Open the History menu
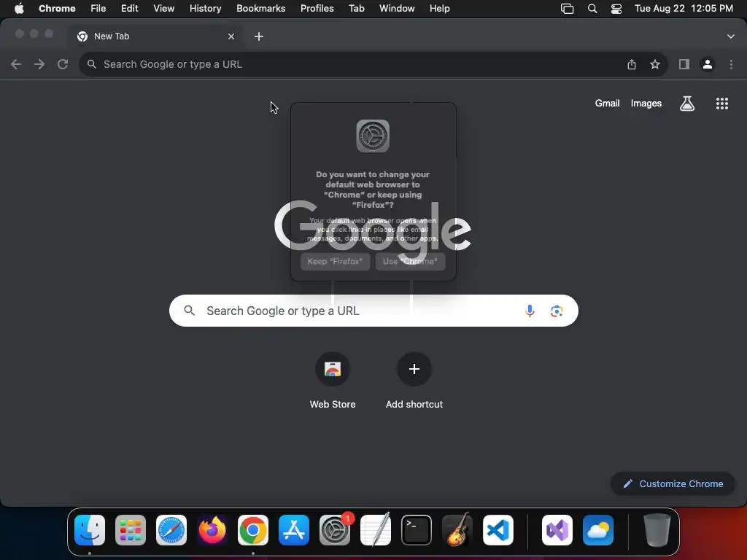Image resolution: width=747 pixels, height=560 pixels. 205,9
